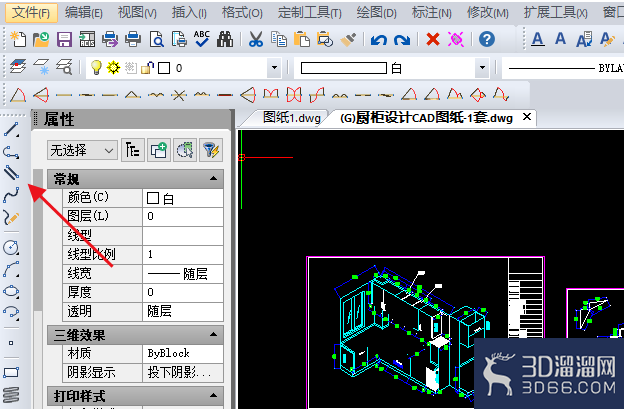The image size is (624, 409).
Task: Open the 无选择 selection dropdown
Action: coord(82,150)
